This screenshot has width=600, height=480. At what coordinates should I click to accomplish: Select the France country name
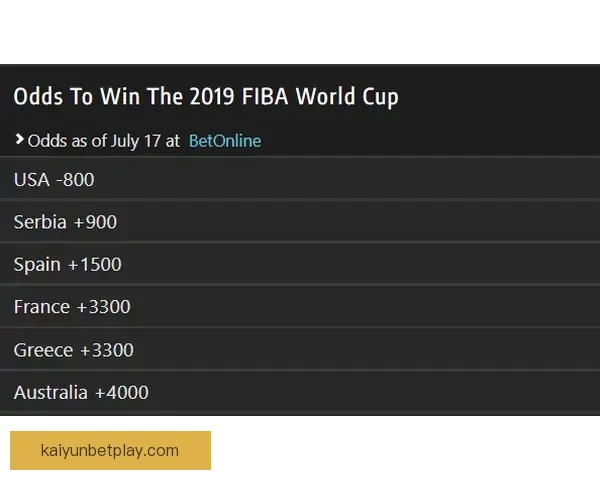tap(42, 307)
